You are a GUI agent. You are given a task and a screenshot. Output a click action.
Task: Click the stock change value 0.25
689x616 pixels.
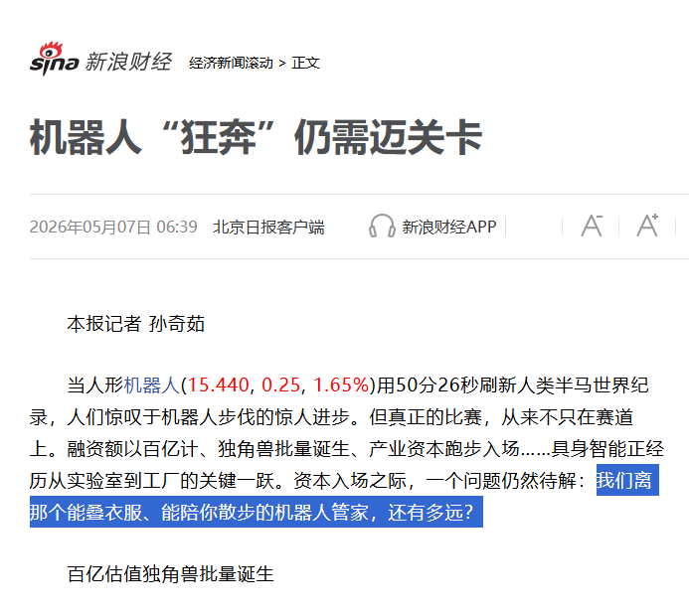tap(280, 385)
